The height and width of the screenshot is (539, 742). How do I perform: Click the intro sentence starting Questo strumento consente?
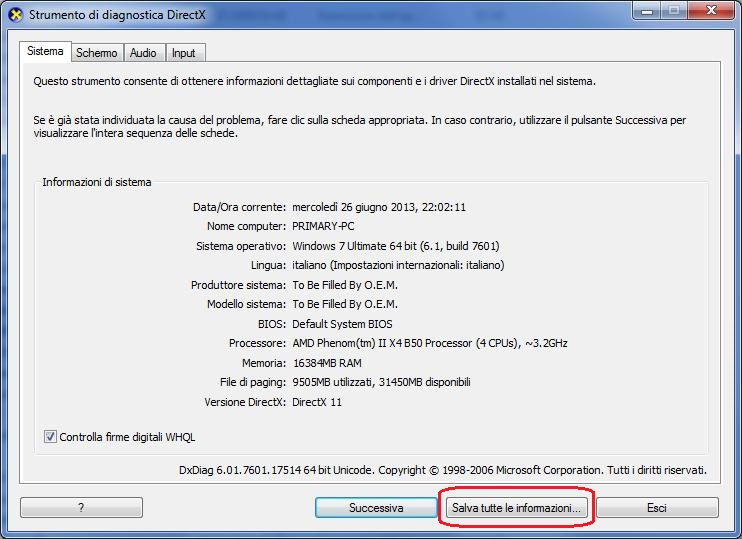coord(315,81)
